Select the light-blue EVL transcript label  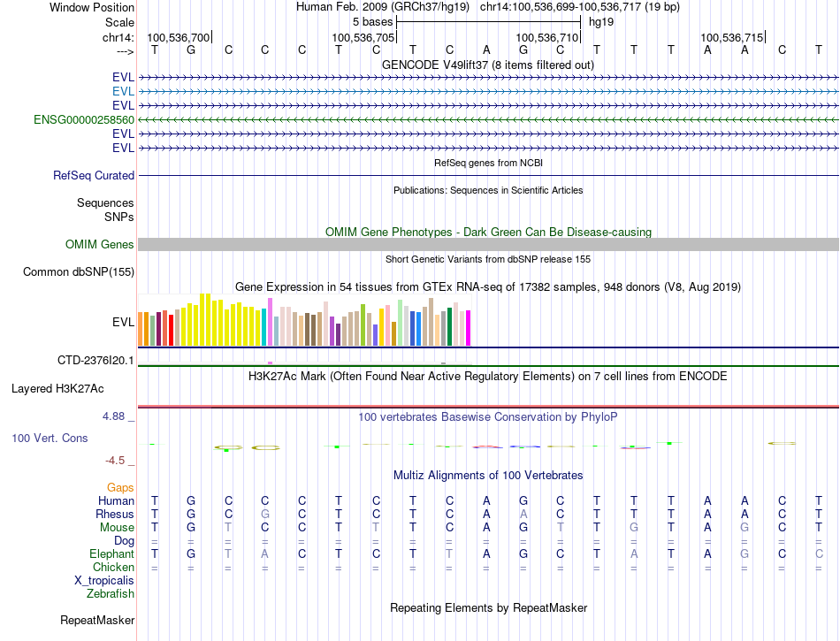pos(123,91)
